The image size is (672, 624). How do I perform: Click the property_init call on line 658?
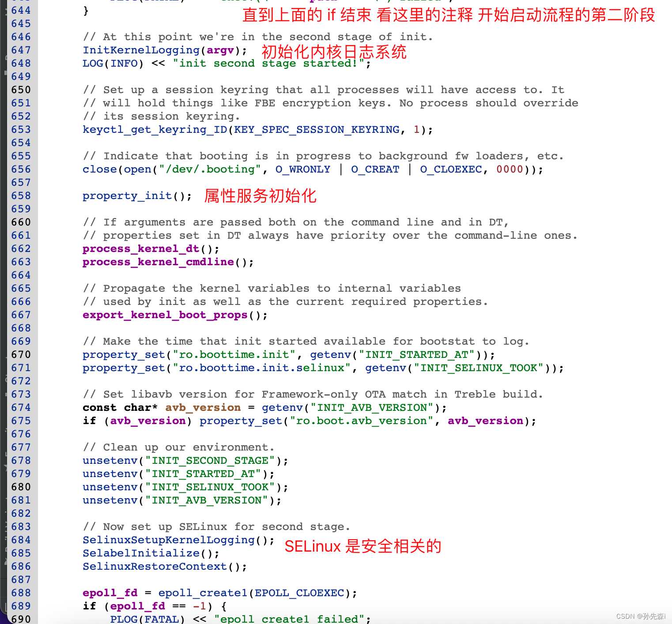(127, 196)
